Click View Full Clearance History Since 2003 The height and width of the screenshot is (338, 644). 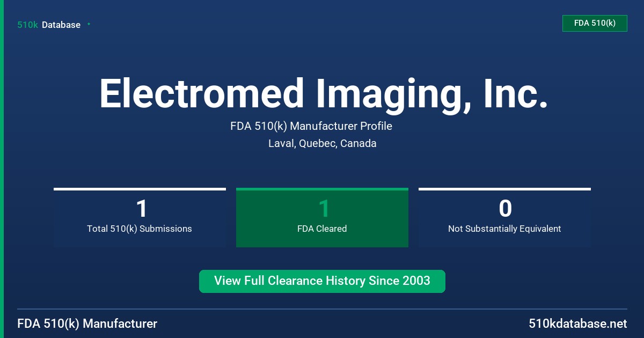pos(322,281)
